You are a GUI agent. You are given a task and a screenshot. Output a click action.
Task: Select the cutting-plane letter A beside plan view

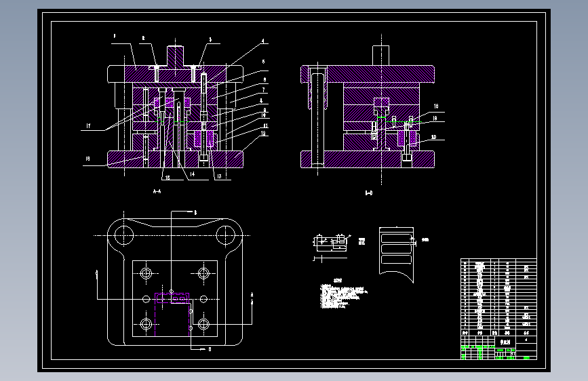coord(252,295)
